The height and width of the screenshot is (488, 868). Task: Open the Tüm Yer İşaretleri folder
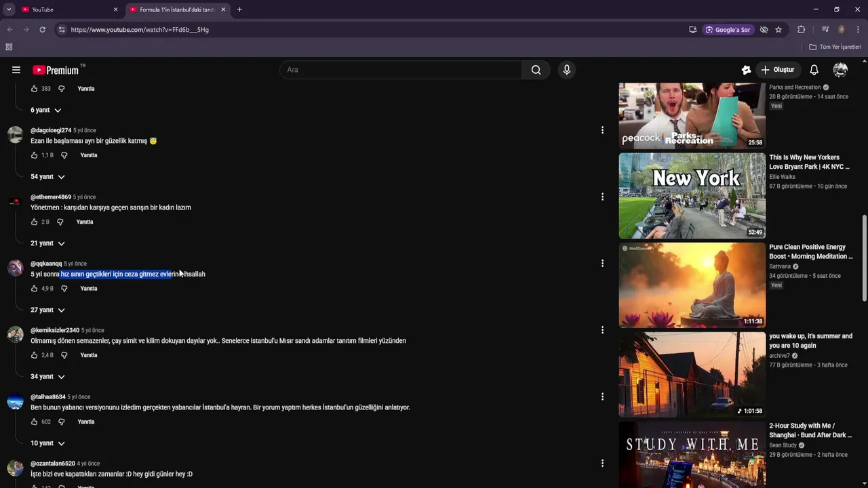(835, 47)
